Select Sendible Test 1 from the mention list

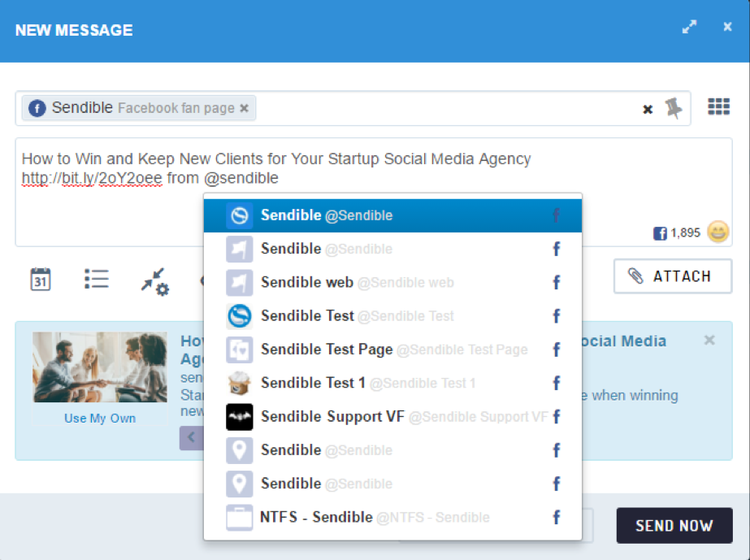pos(392,383)
